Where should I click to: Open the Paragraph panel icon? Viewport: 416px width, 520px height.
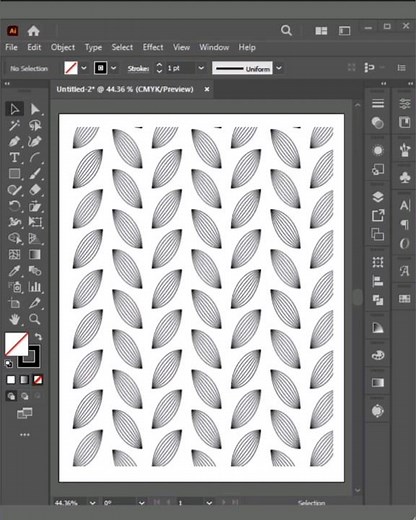405,224
